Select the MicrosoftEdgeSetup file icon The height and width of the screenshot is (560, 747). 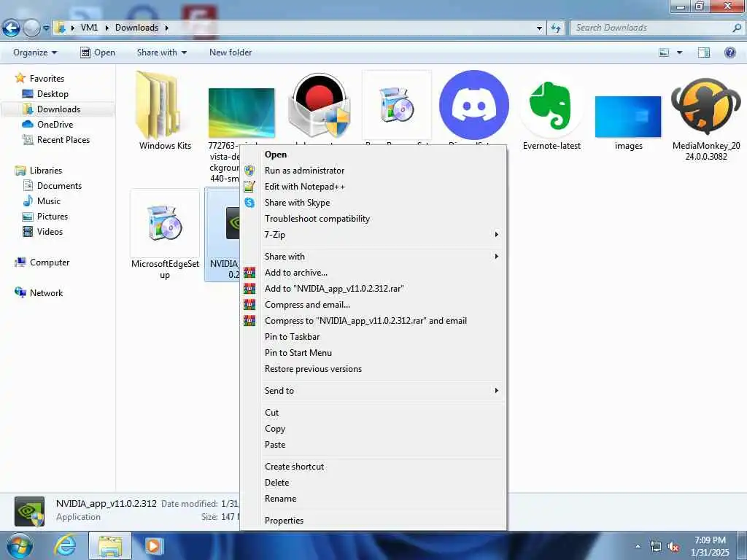coord(165,223)
